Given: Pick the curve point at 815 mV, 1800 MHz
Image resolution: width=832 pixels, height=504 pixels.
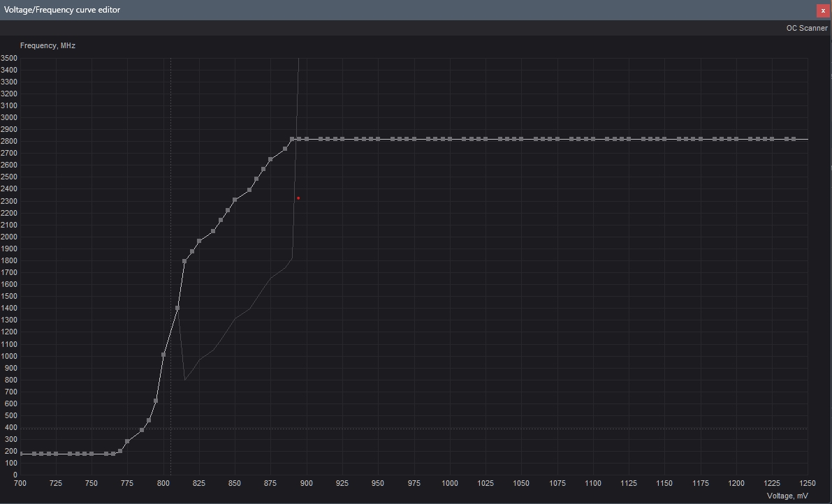Looking at the screenshot, I should pyautogui.click(x=184, y=261).
